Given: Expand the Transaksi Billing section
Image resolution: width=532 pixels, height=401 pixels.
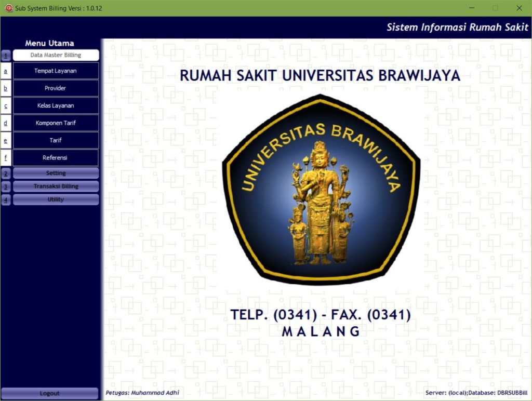Looking at the screenshot, I should click(x=56, y=186).
